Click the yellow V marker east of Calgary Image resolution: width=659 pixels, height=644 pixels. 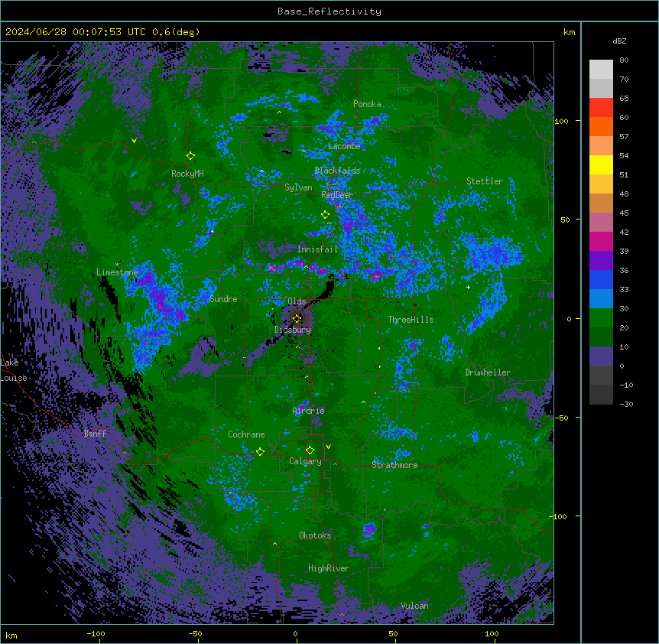(x=328, y=447)
